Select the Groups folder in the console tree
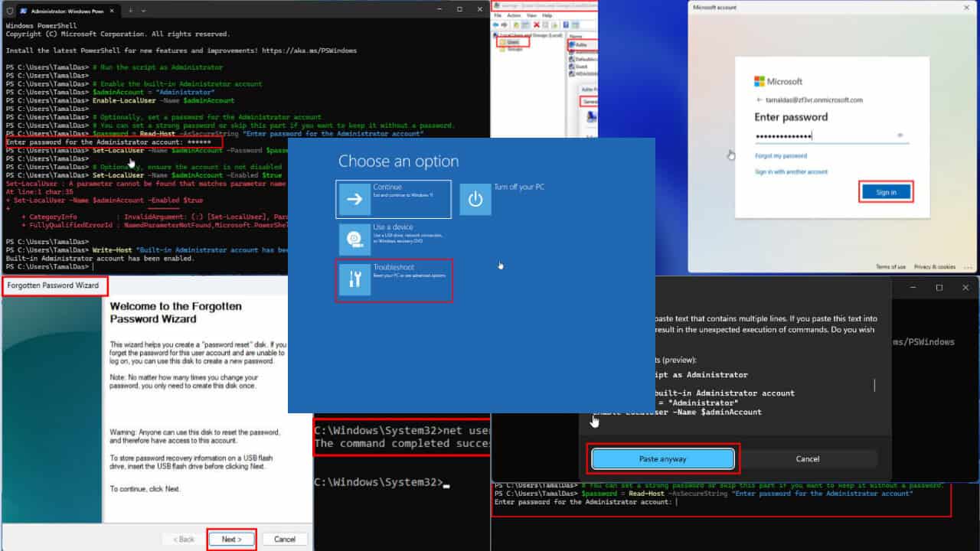 [512, 50]
